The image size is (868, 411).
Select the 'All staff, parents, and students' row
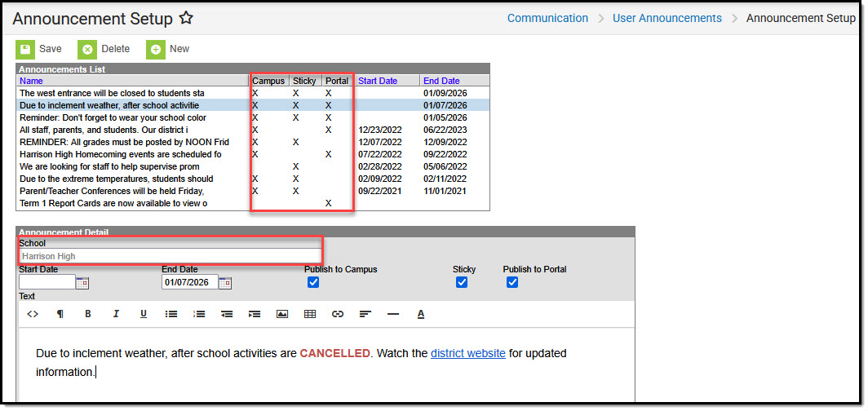253,130
